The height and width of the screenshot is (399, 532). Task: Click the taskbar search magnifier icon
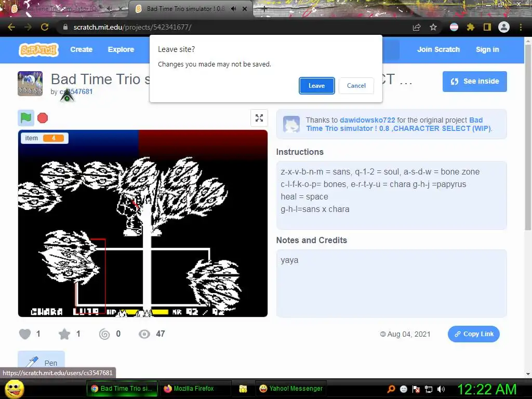[x=391, y=389]
